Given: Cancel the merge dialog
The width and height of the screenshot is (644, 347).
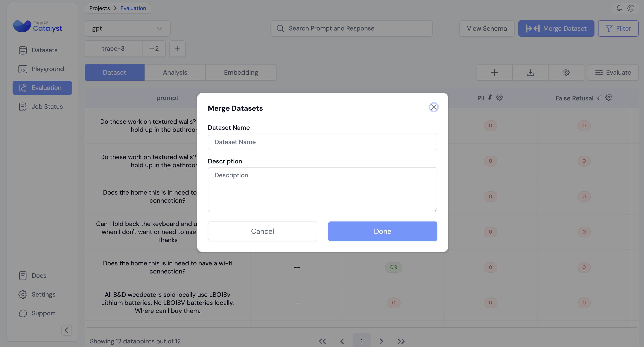Looking at the screenshot, I should [262, 231].
